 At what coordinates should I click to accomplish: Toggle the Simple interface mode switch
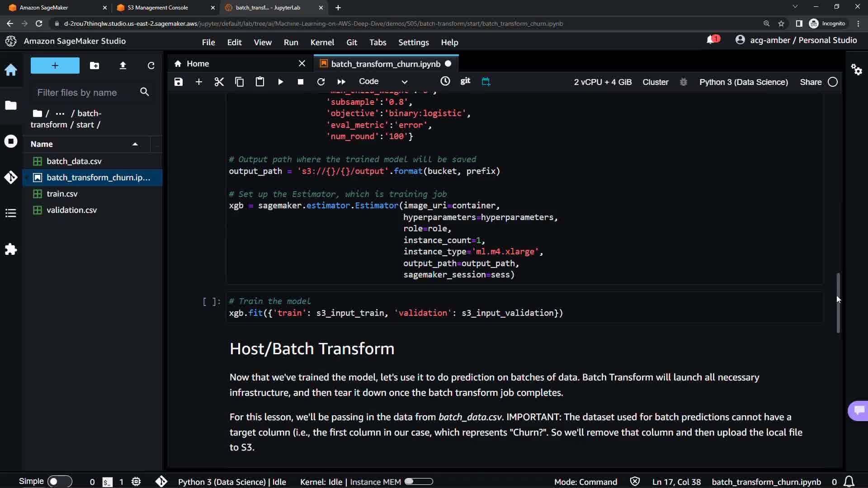click(59, 482)
